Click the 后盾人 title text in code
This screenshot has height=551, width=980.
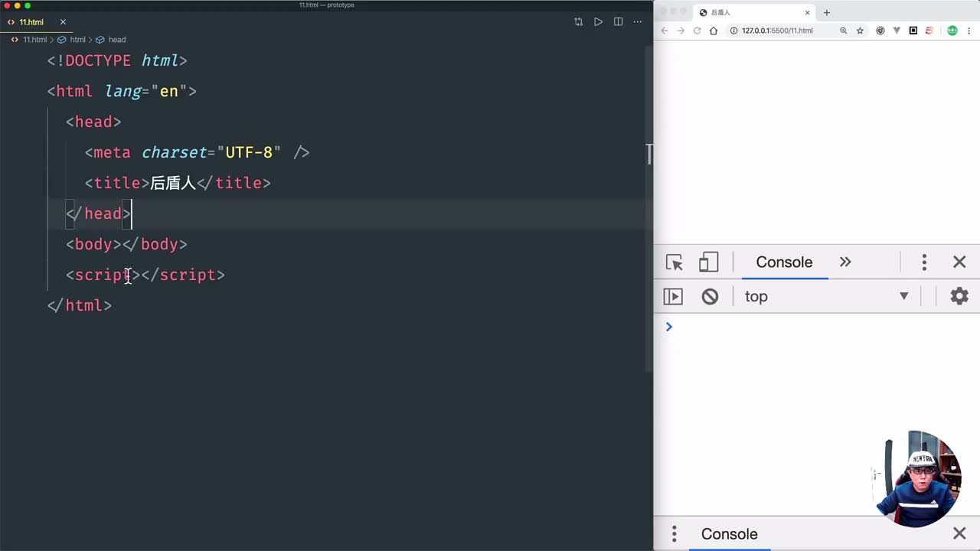click(173, 183)
